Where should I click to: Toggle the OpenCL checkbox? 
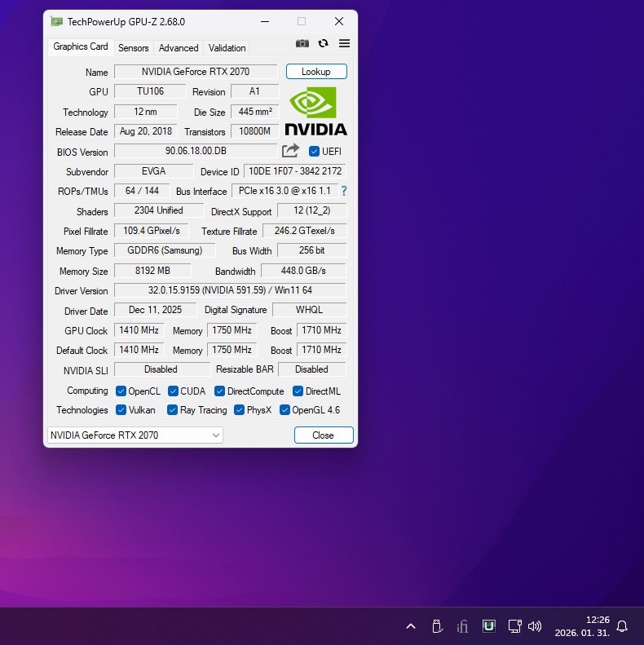click(121, 391)
